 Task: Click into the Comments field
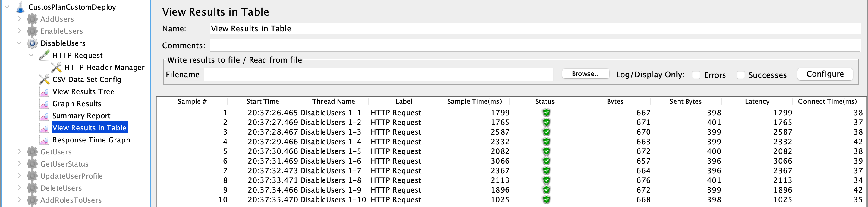pyautogui.click(x=535, y=45)
